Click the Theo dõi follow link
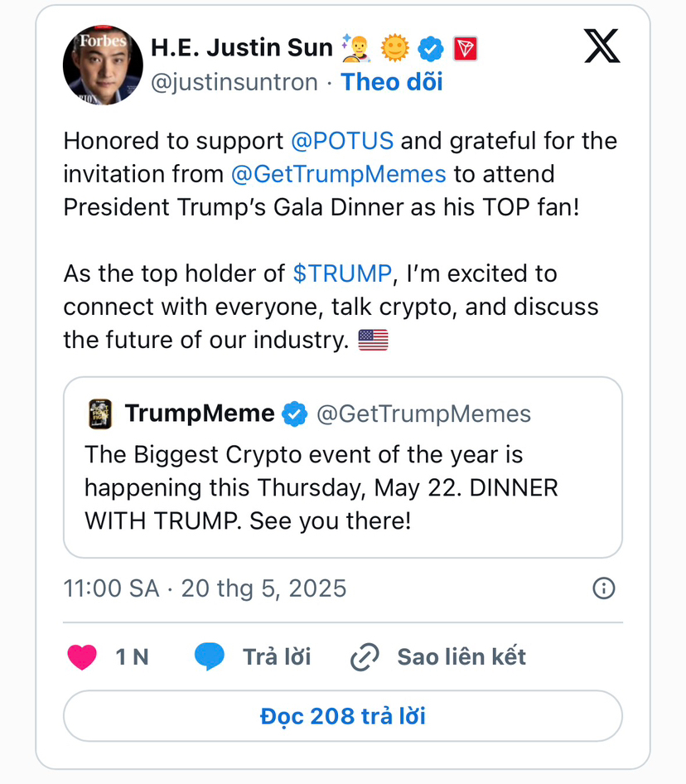 (x=392, y=82)
